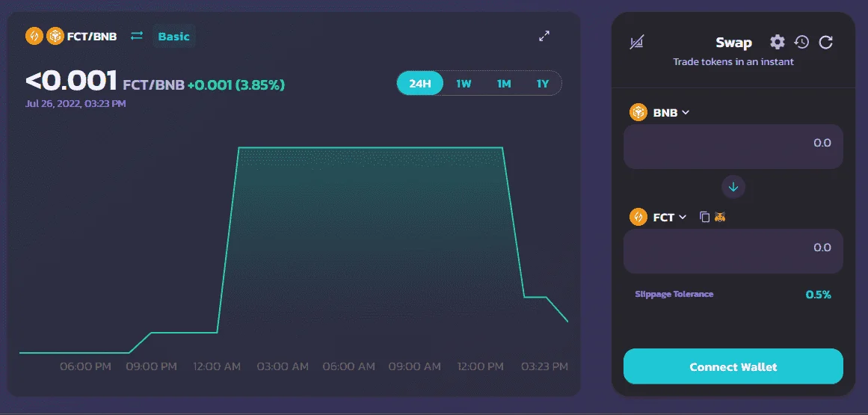Click the FCT logo in chart header

34,37
